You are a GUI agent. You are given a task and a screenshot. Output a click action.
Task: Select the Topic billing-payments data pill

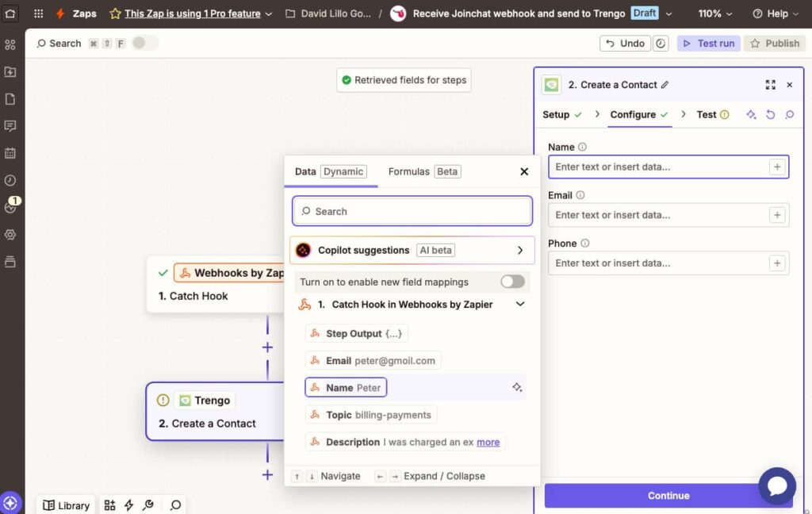[x=371, y=415]
